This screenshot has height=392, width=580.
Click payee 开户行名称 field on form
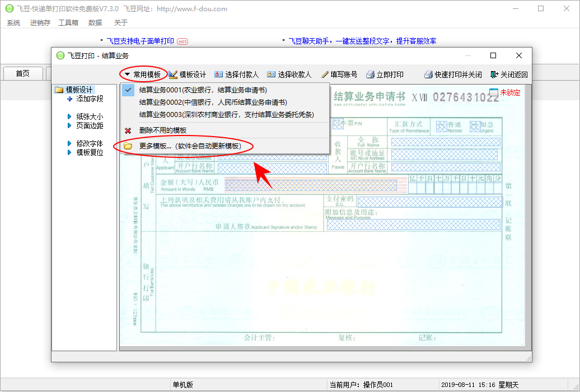pyautogui.click(x=446, y=167)
